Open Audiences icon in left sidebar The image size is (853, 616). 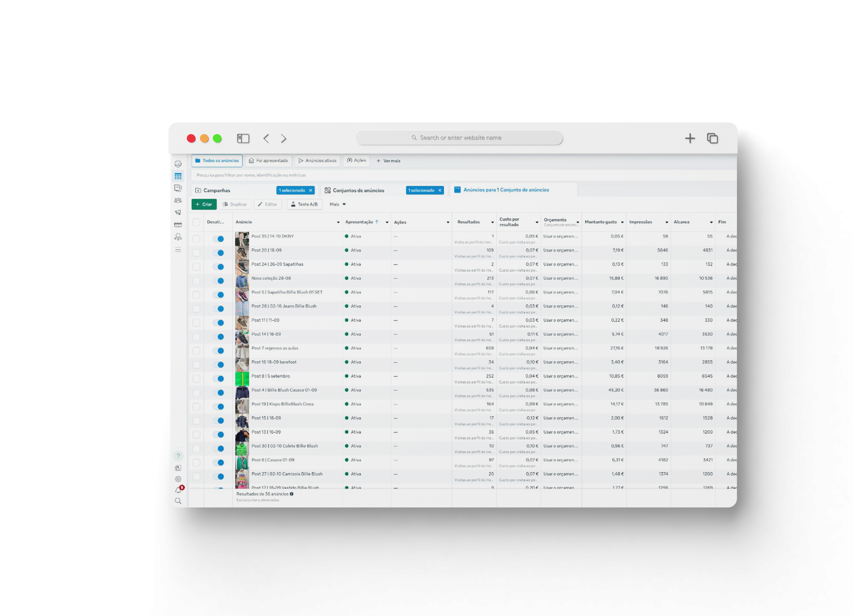click(178, 201)
